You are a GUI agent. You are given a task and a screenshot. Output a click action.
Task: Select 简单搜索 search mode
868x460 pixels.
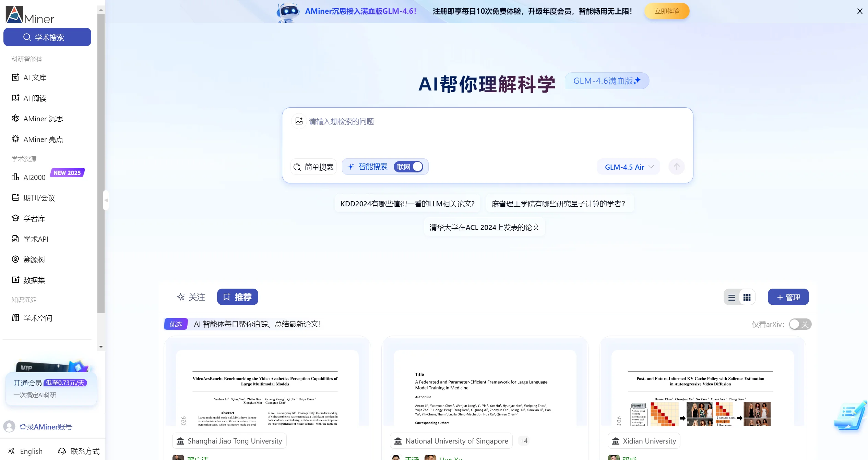(x=314, y=167)
